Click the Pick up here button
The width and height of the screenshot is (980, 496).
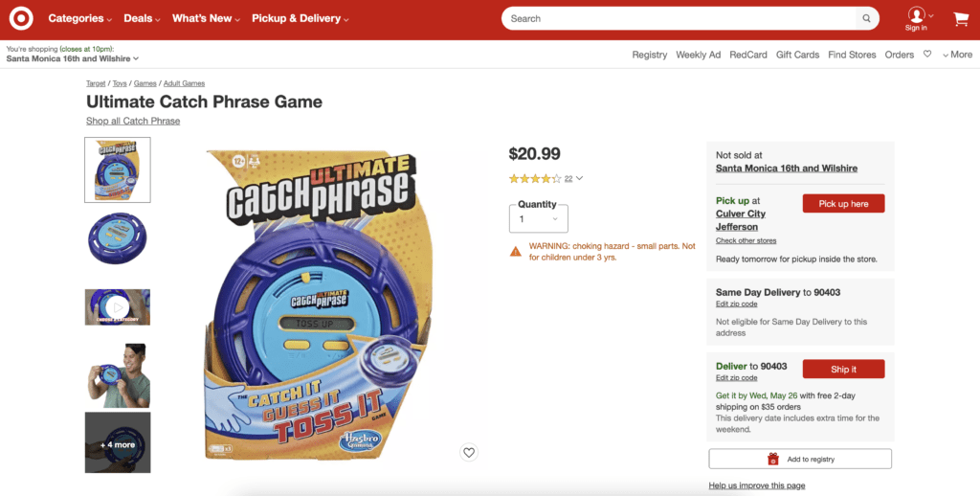click(843, 203)
